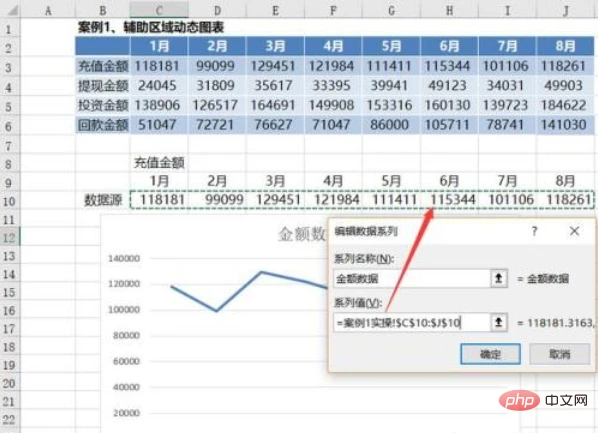The width and height of the screenshot is (598, 433).
Task: Click cell value 164691
Action: tap(273, 105)
